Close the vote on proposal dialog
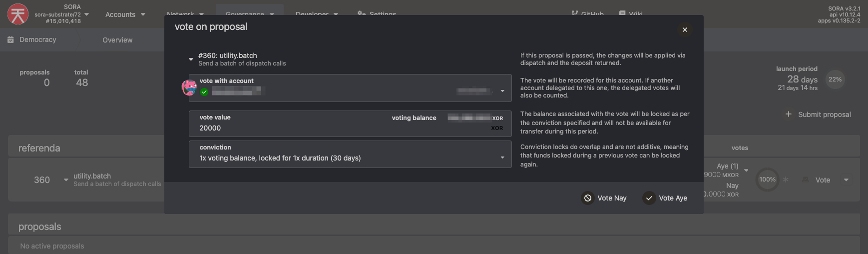The width and height of the screenshot is (868, 254). click(685, 30)
